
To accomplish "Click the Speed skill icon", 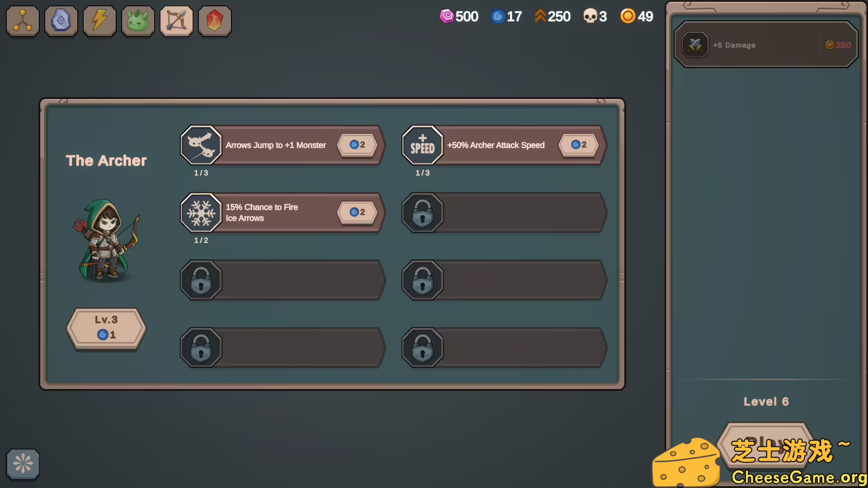I will click(423, 145).
